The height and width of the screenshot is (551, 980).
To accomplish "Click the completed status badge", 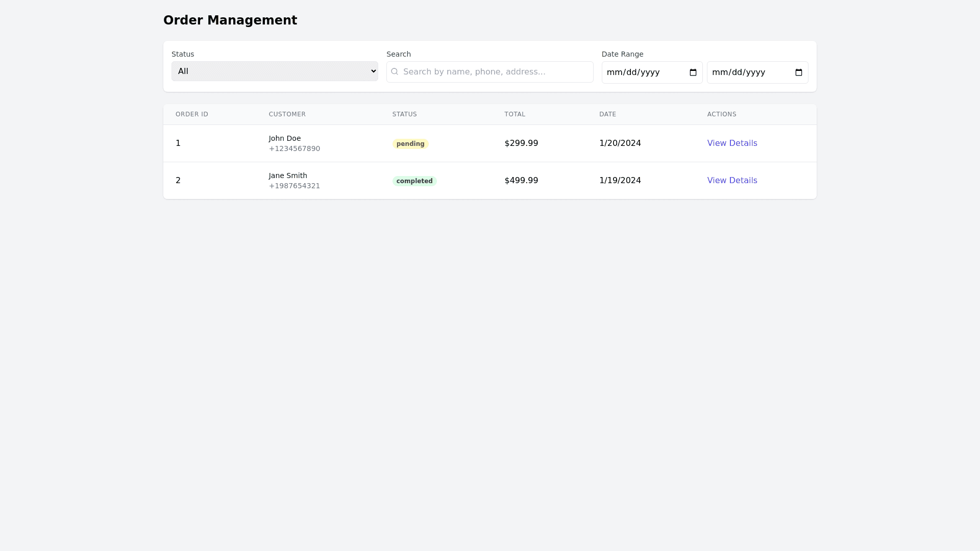I will pos(414,181).
